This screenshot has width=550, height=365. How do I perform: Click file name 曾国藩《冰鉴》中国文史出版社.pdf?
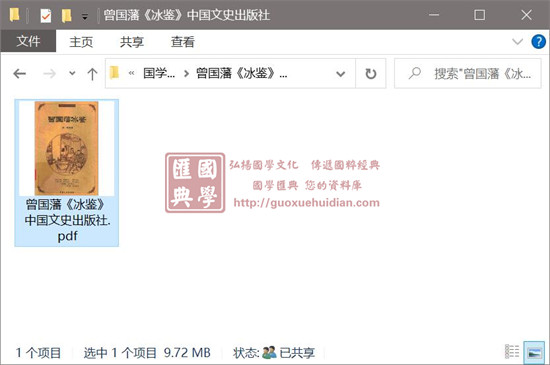pos(67,220)
